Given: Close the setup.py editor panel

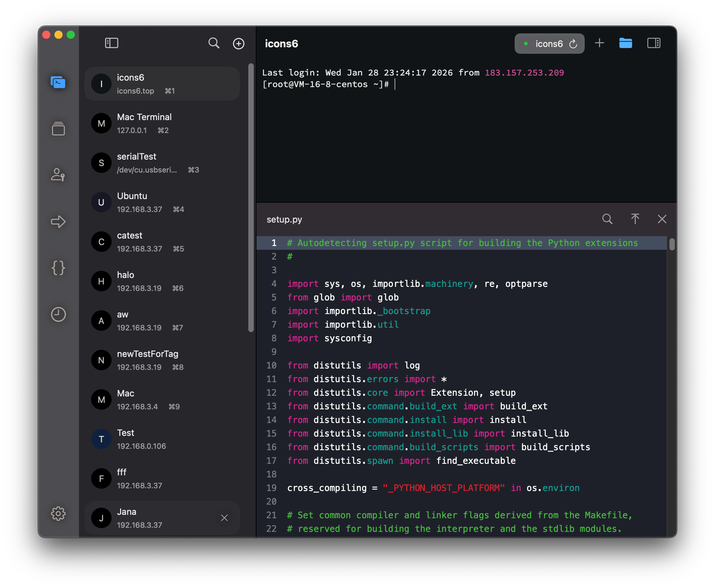Looking at the screenshot, I should [662, 219].
